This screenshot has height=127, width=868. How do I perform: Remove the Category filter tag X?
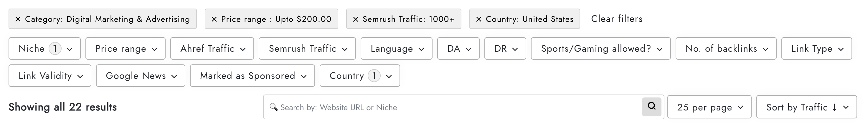tap(18, 19)
